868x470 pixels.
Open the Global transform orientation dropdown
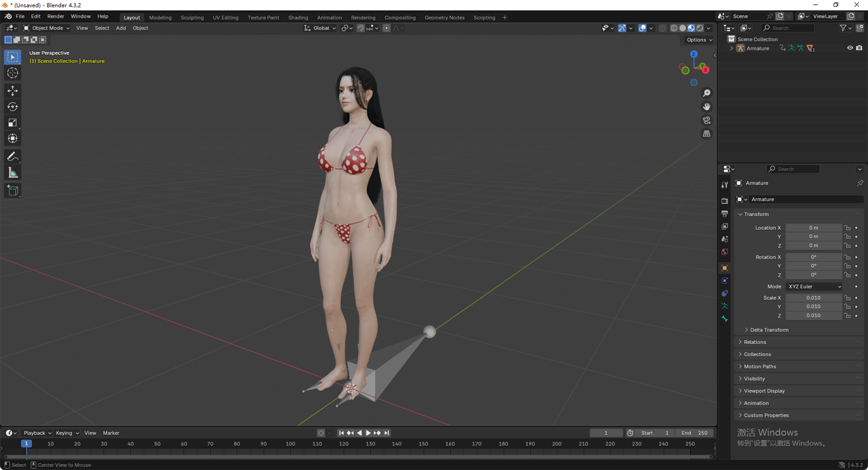(321, 28)
